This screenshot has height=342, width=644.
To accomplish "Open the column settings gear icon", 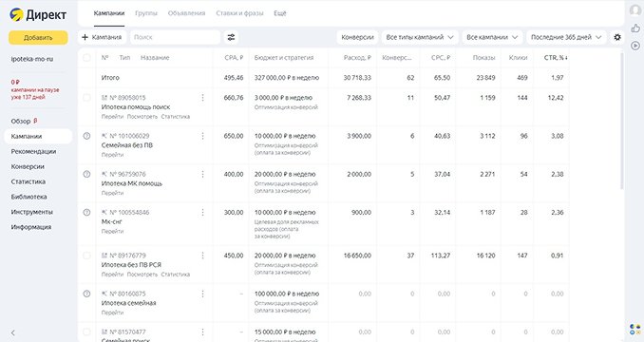I will (617, 37).
